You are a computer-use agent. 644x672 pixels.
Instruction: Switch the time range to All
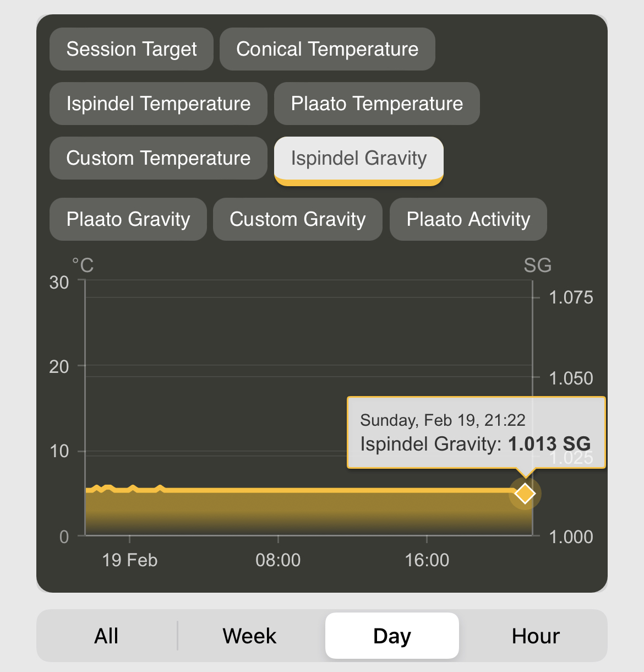(106, 636)
